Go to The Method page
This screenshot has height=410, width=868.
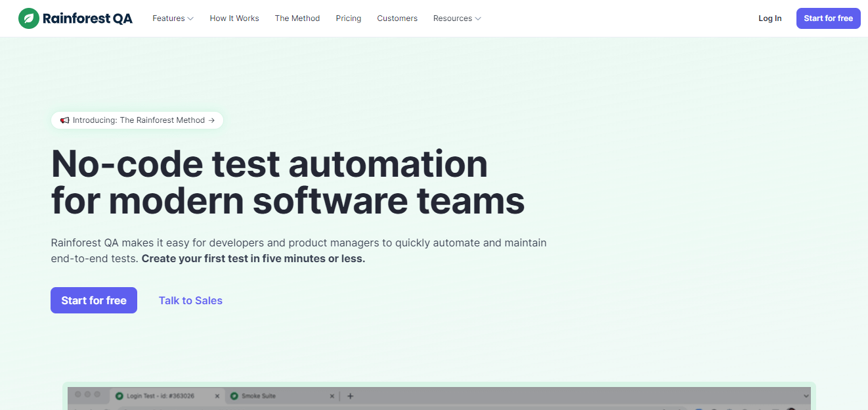pyautogui.click(x=297, y=18)
